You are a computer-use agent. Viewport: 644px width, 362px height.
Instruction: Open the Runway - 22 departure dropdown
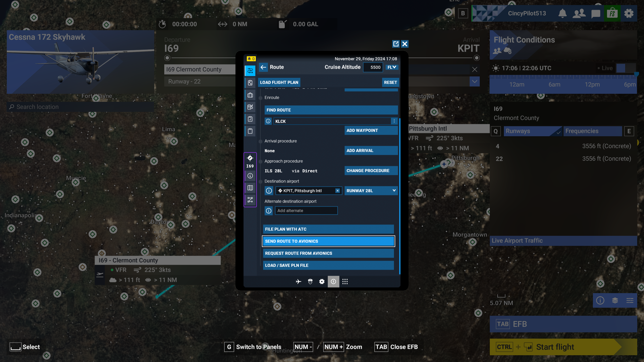coord(200,81)
